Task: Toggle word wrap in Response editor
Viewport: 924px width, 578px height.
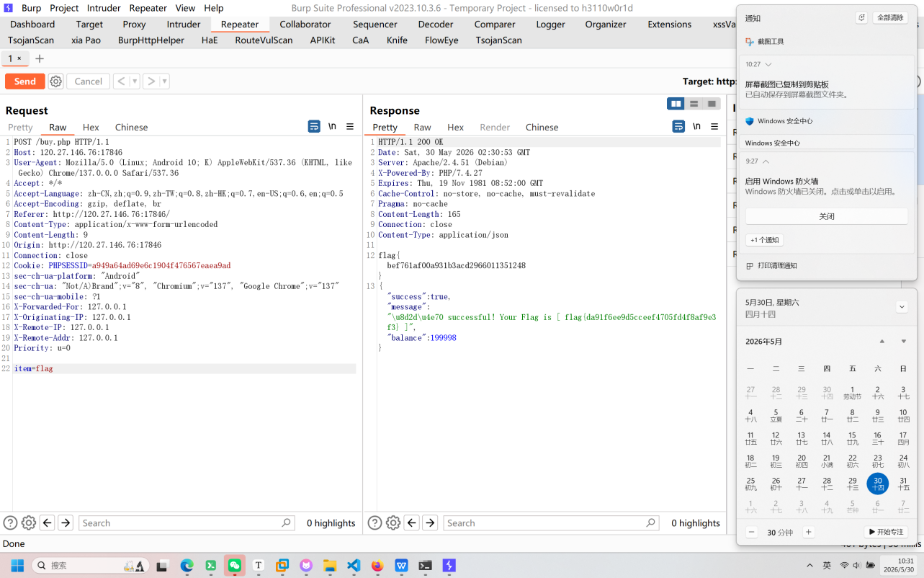Action: [678, 126]
